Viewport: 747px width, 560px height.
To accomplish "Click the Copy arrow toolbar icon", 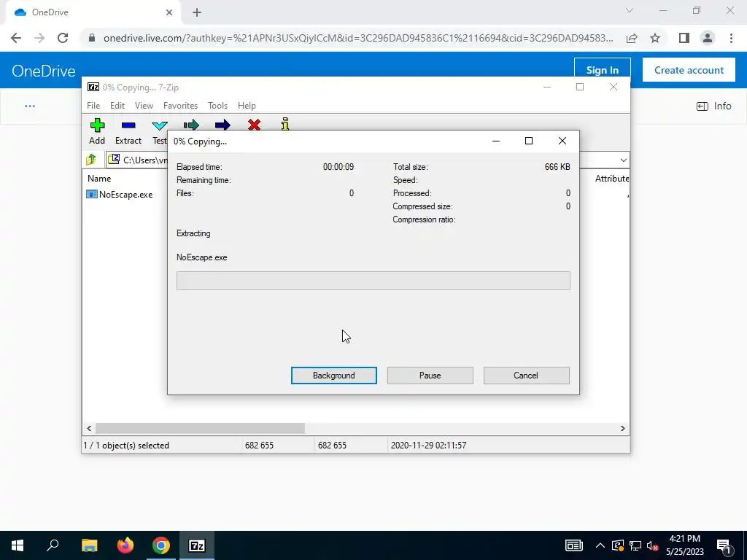I will click(x=191, y=125).
